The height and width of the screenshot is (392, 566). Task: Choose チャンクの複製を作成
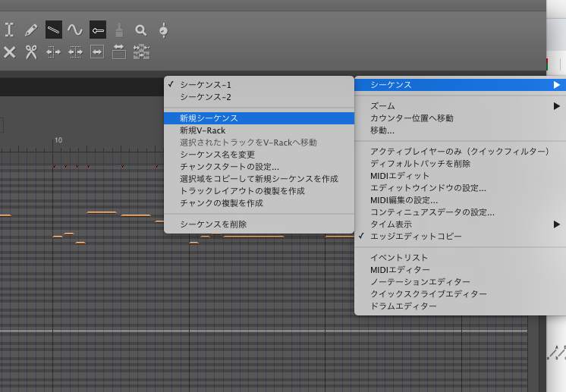[259, 203]
